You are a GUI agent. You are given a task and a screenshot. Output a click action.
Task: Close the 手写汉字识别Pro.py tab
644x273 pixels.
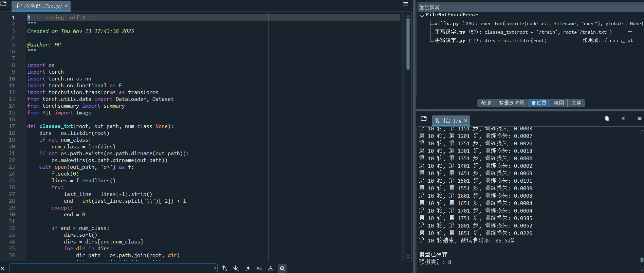(x=66, y=6)
